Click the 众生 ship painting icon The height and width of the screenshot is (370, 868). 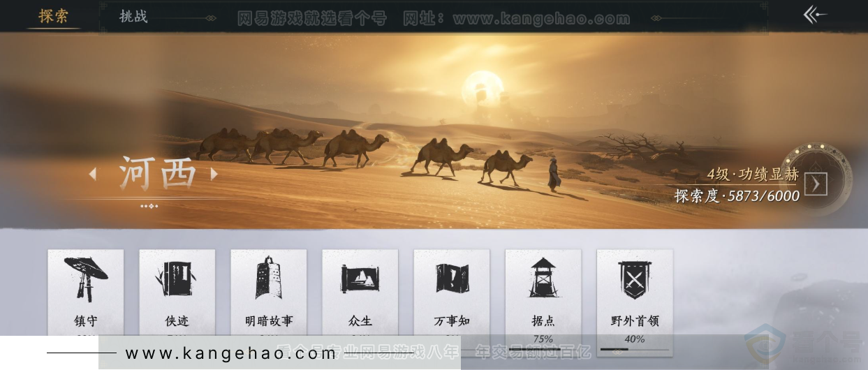point(360,279)
